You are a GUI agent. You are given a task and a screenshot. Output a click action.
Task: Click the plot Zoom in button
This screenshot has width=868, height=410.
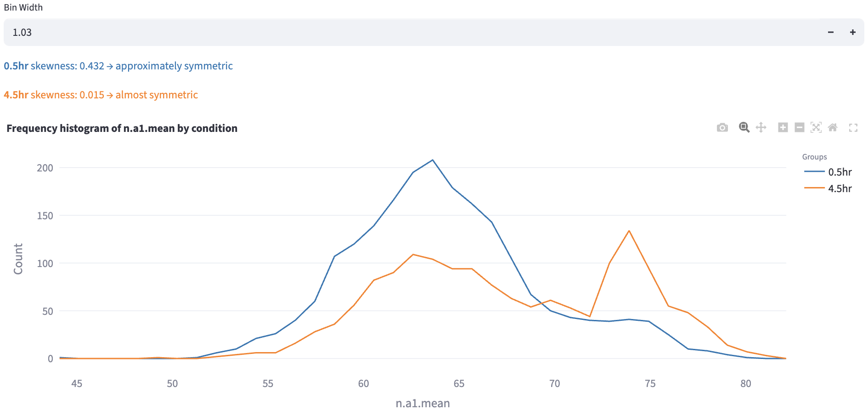click(x=783, y=128)
